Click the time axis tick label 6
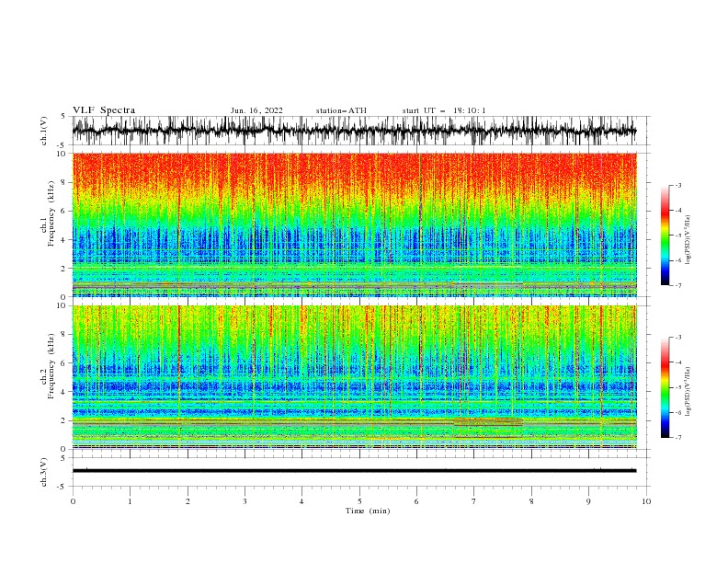Screen dimensions: 728x563 coord(416,501)
